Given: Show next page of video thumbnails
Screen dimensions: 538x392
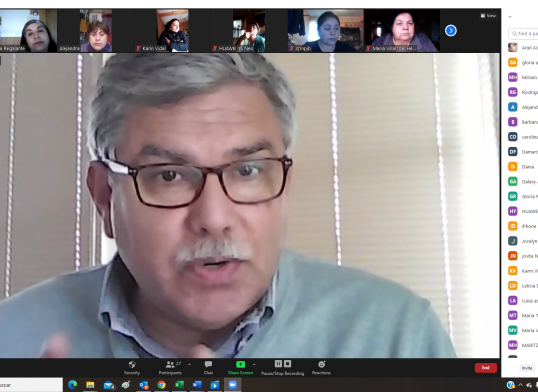Looking at the screenshot, I should coord(451,31).
